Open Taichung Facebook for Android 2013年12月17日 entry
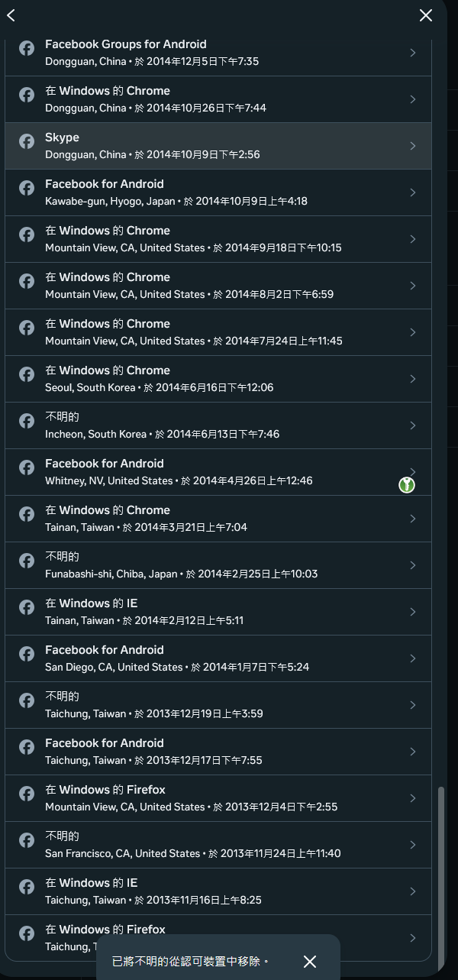The height and width of the screenshot is (980, 458). tap(218, 752)
